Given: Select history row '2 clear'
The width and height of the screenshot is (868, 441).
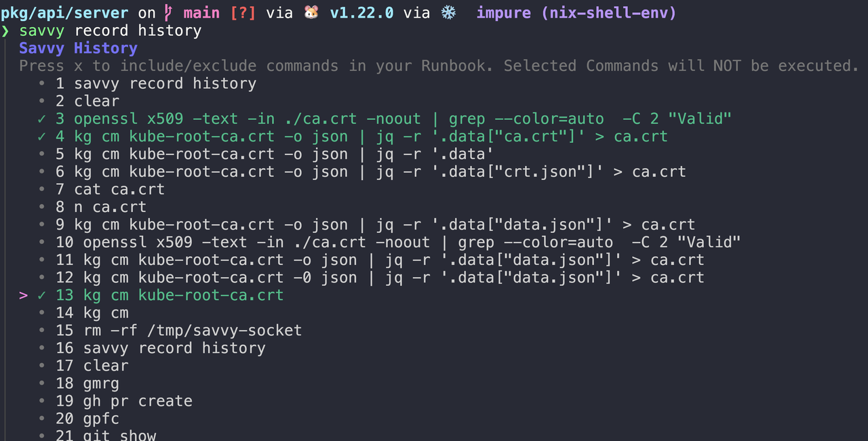Looking at the screenshot, I should [x=87, y=101].
